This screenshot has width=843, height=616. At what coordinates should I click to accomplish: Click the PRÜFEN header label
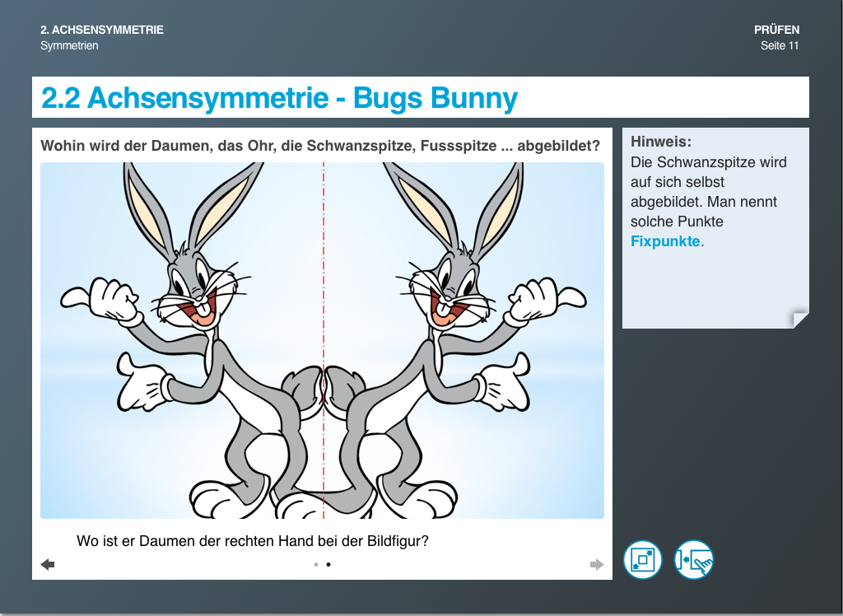tap(776, 30)
